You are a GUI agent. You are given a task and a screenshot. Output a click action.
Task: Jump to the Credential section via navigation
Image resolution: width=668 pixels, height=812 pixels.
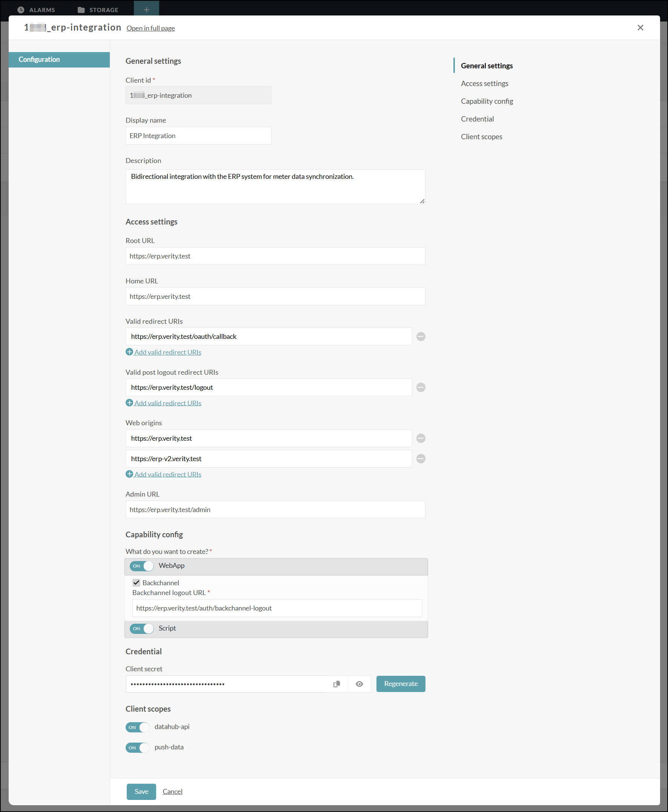pos(477,118)
